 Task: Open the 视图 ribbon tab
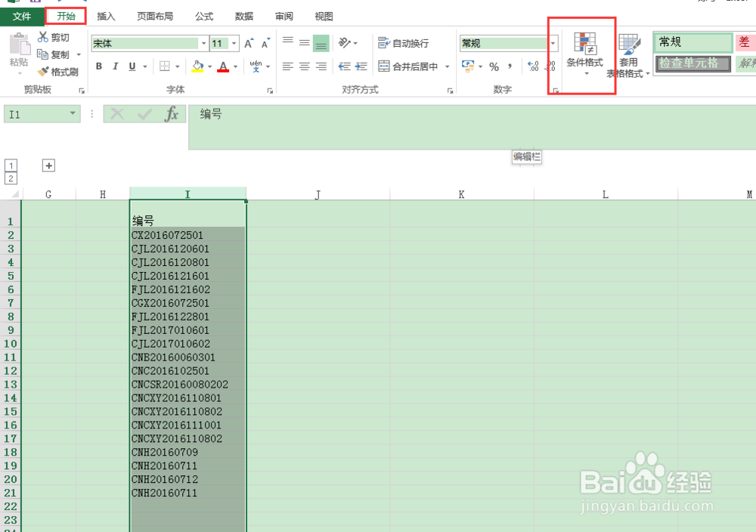coord(324,15)
